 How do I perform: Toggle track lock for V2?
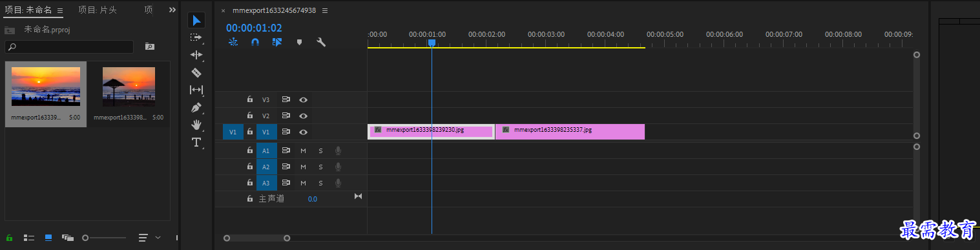pos(250,116)
